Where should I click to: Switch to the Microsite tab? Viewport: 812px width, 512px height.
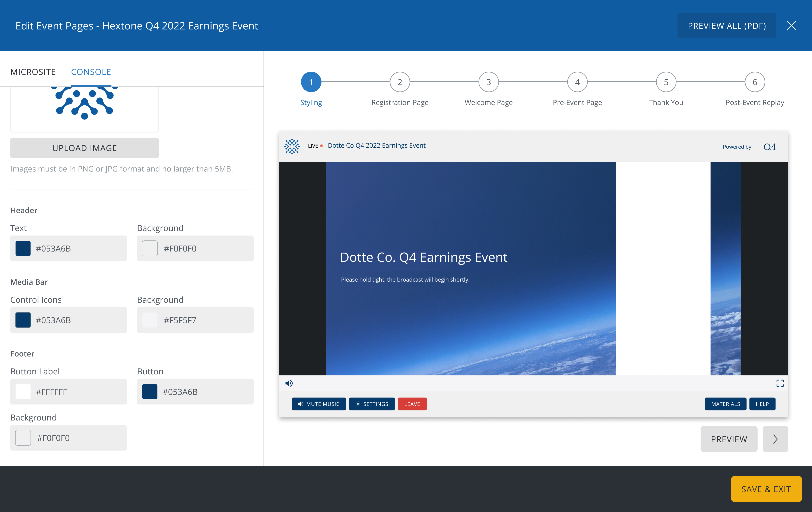click(x=33, y=72)
